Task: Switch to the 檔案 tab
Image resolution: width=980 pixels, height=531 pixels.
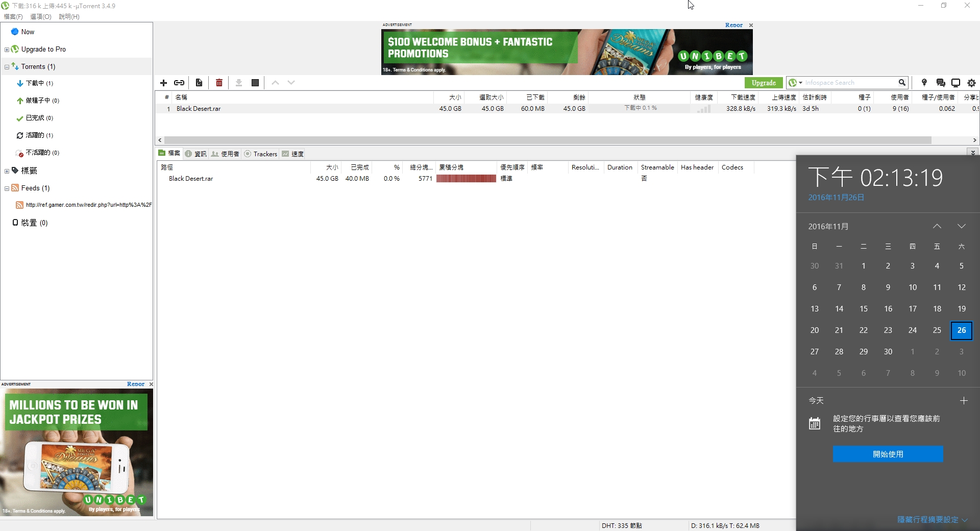Action: pos(169,153)
